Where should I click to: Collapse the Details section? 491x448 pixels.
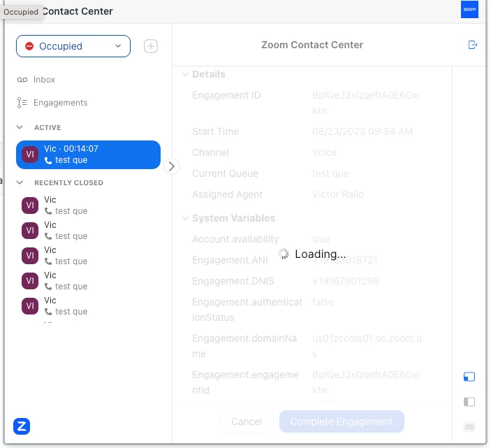coord(185,74)
